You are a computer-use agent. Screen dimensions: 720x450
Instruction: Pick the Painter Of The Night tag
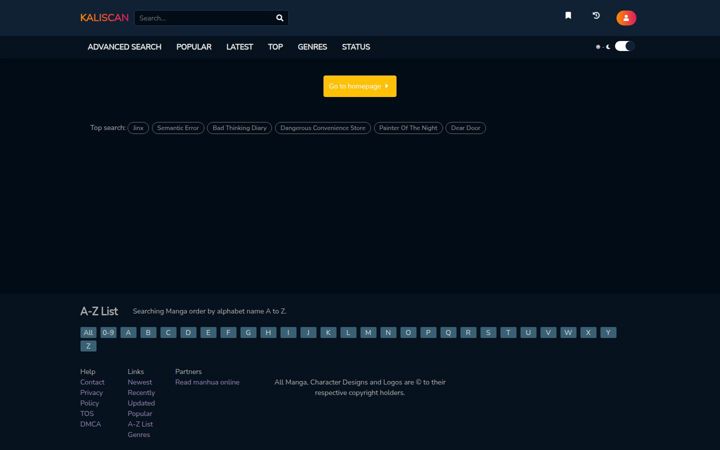(408, 128)
